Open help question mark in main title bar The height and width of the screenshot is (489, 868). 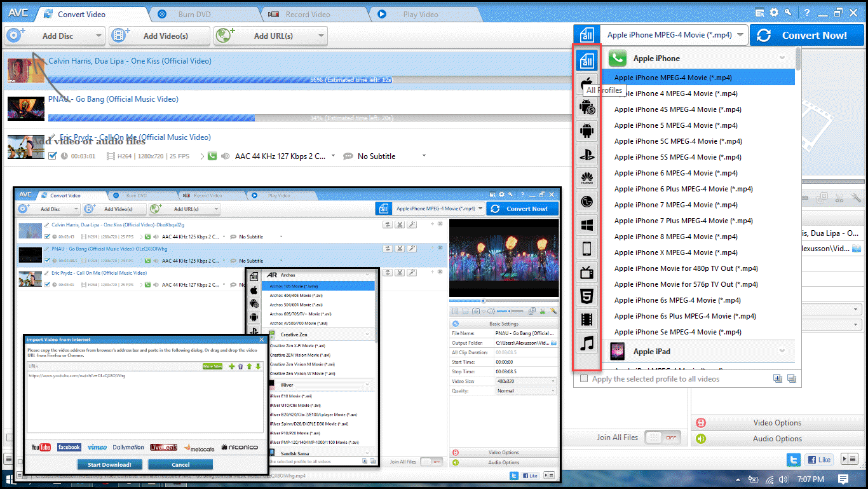coord(807,12)
